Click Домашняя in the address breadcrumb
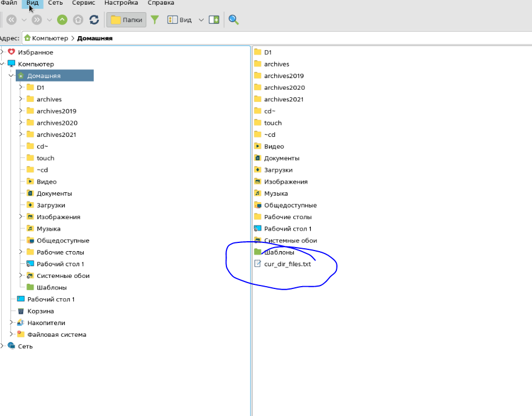This screenshot has height=416, width=532. pyautogui.click(x=95, y=38)
